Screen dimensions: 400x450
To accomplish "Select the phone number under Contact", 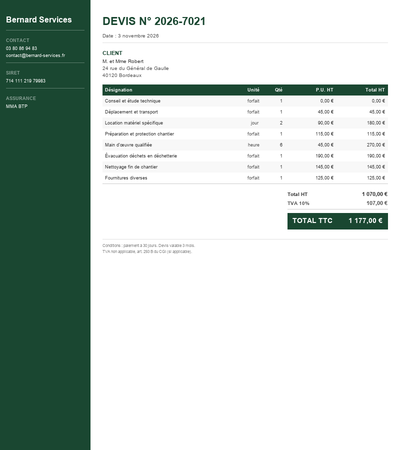I will (x=21, y=48).
